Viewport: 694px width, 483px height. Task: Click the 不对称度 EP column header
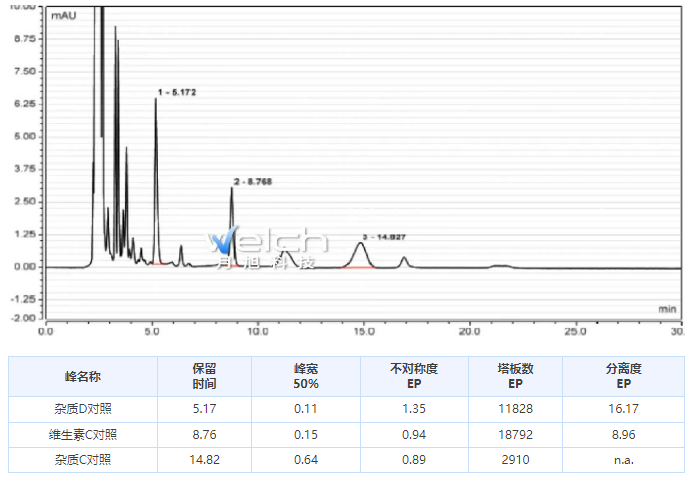click(414, 376)
